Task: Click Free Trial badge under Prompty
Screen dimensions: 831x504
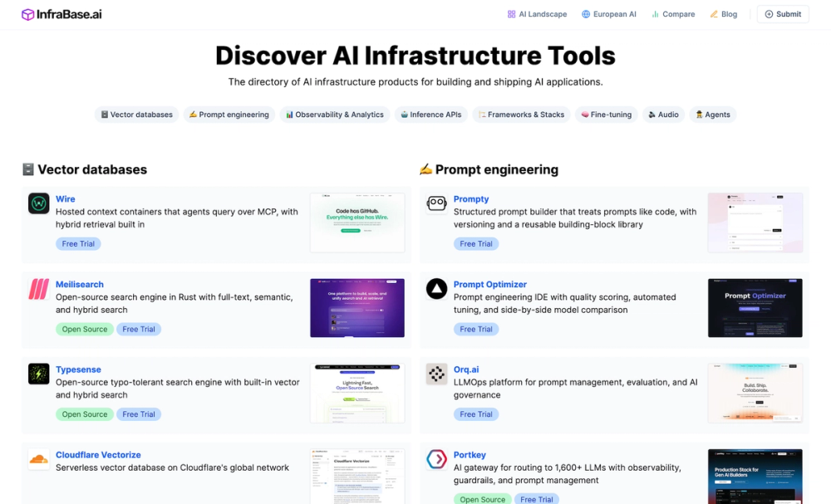Action: 476,244
